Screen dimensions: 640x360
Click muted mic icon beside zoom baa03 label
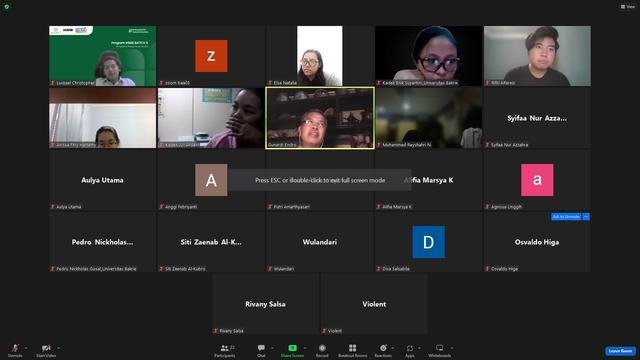pyautogui.click(x=161, y=83)
